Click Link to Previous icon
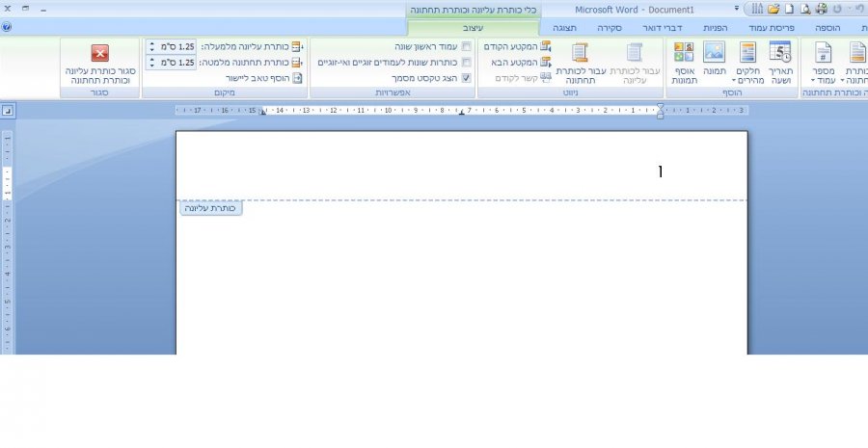 pyautogui.click(x=546, y=77)
